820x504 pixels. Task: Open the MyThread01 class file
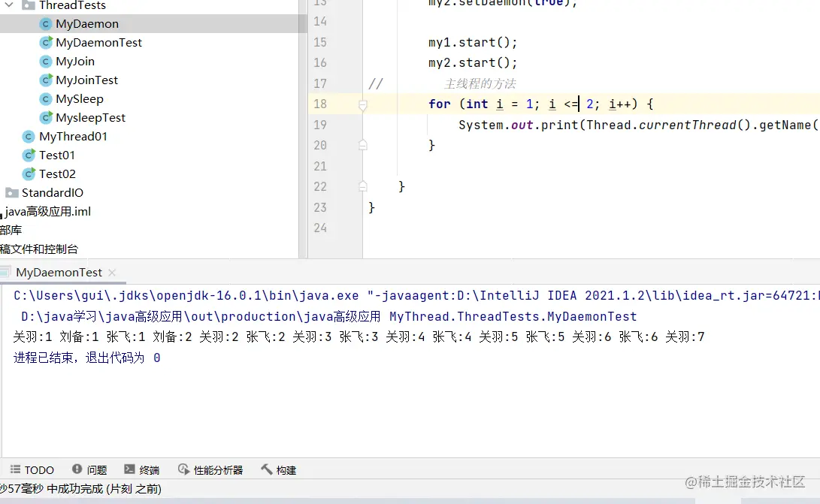tap(73, 137)
